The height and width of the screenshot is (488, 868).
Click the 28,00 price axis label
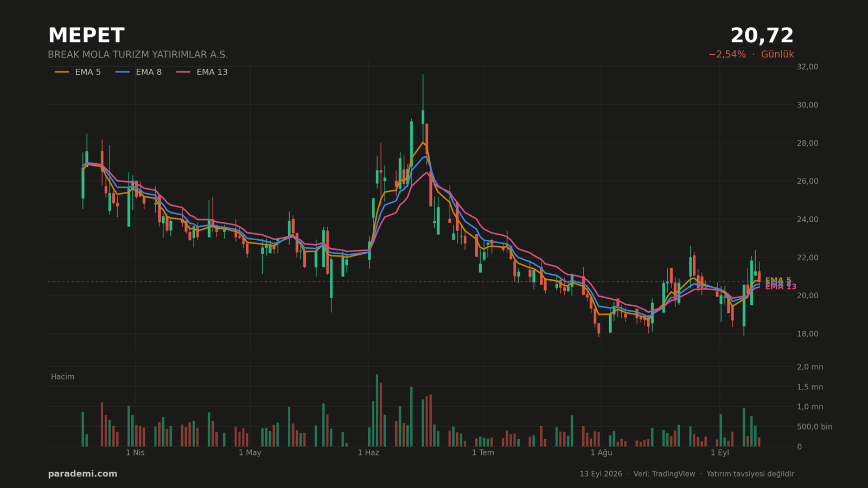click(807, 143)
